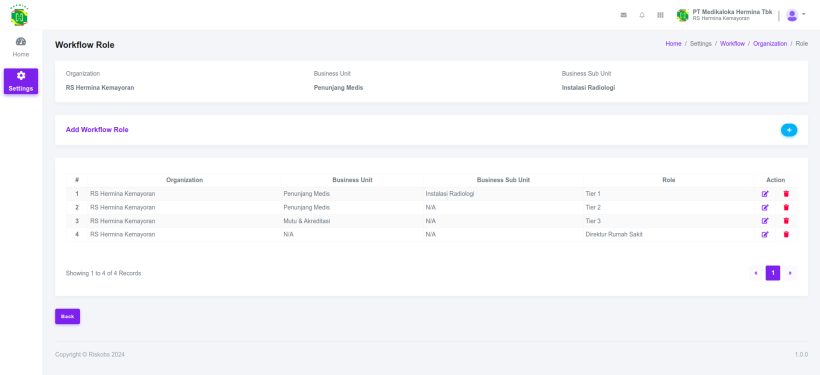Go to previous page in pagination
The width and height of the screenshot is (820, 375).
[x=756, y=273]
